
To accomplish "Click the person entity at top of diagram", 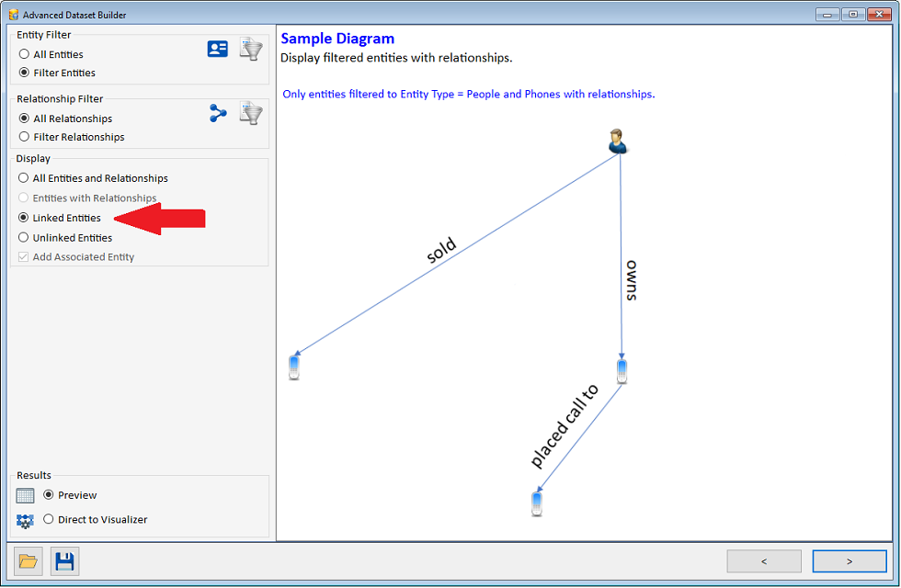I will click(x=616, y=140).
